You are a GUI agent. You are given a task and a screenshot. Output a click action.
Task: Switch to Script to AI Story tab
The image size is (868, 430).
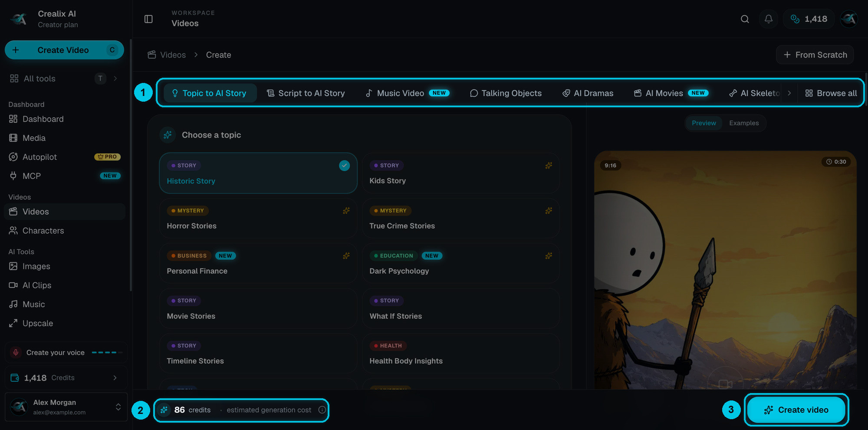306,93
